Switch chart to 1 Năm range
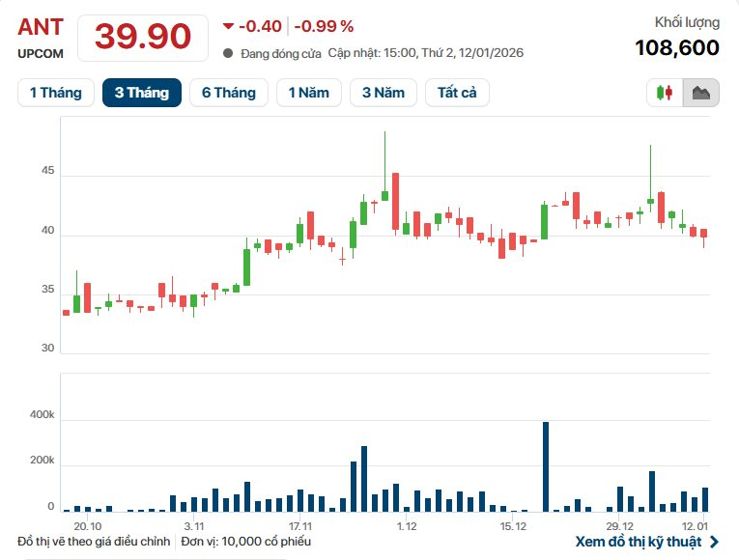 [310, 93]
